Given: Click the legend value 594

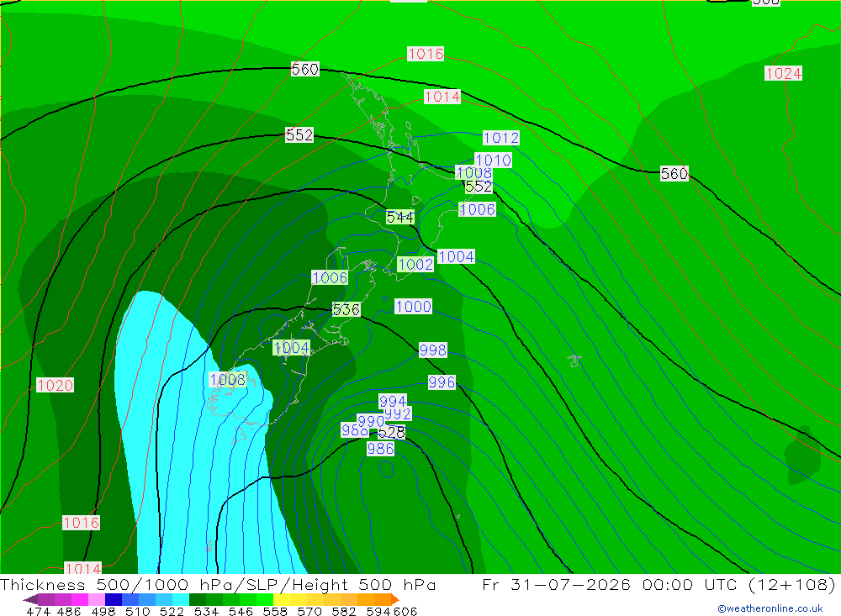Looking at the screenshot, I should (377, 612).
